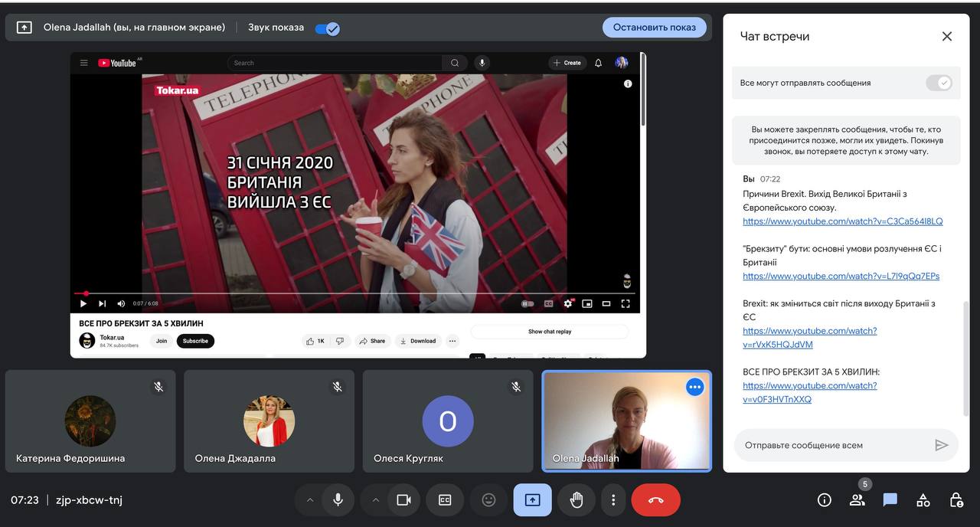
Task: Click the YouTube search field
Action: [x=335, y=63]
